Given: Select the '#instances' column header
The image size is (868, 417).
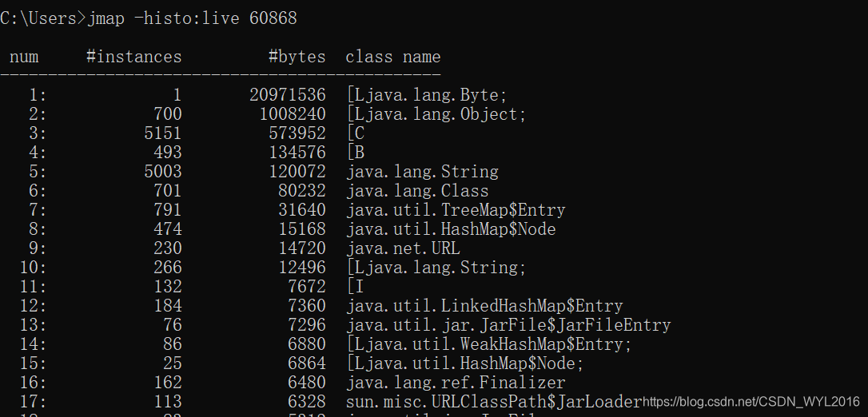Looking at the screenshot, I should click(x=134, y=57).
